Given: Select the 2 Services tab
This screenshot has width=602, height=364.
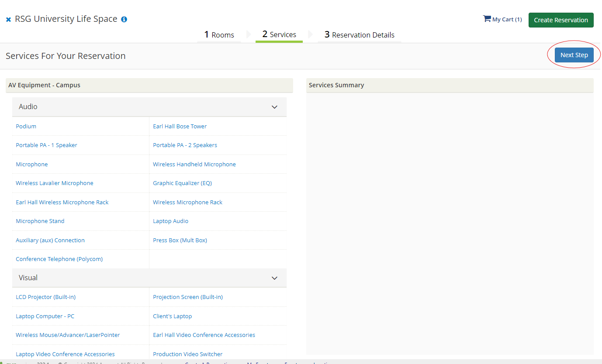Looking at the screenshot, I should coord(279,34).
